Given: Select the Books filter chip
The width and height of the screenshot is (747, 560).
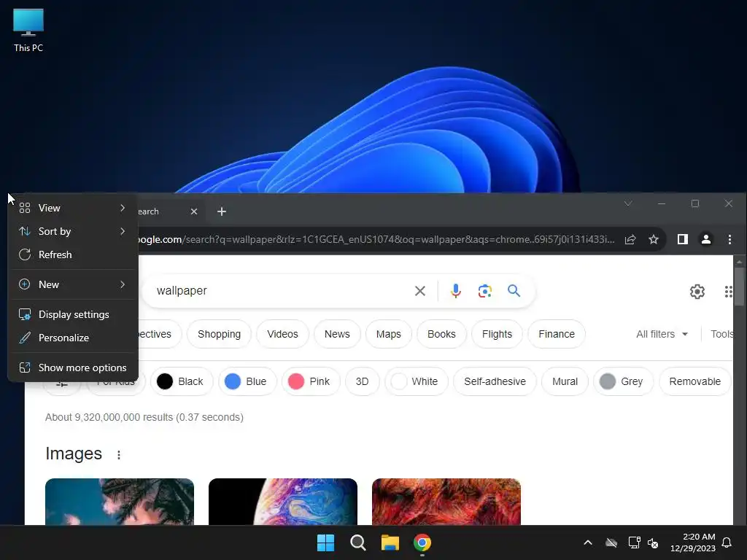Looking at the screenshot, I should (x=441, y=334).
